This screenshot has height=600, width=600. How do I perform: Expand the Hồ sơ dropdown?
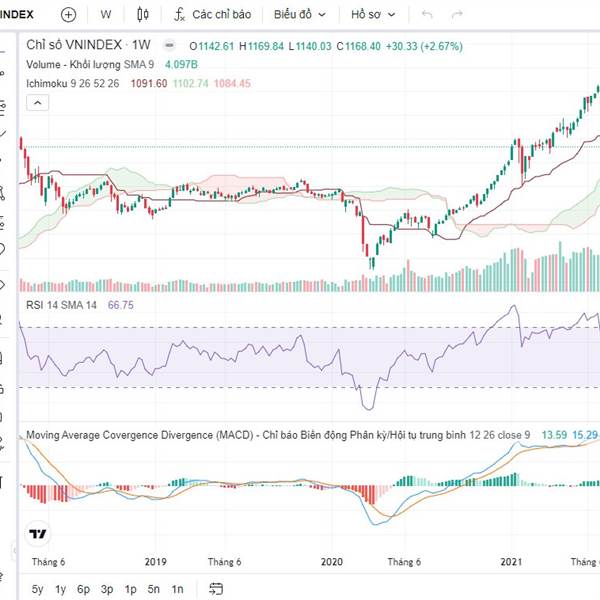point(373,15)
